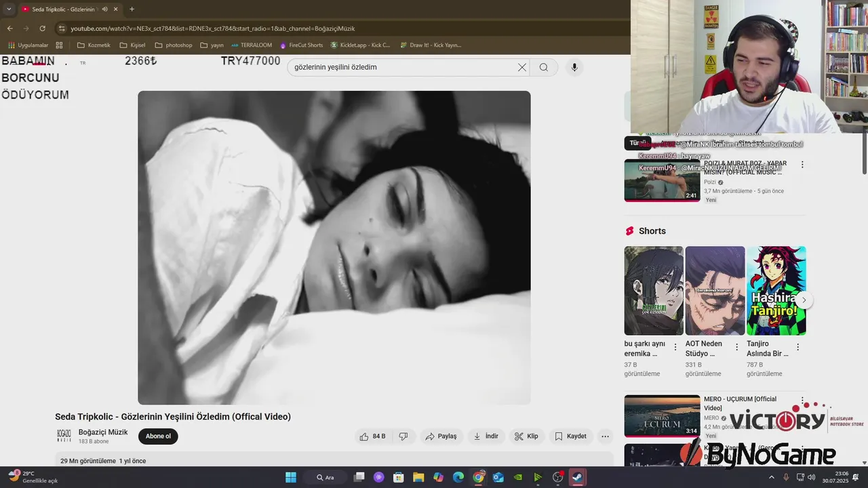Open options for POIZI & MURAT BOZ video
This screenshot has width=868, height=488.
click(x=802, y=165)
